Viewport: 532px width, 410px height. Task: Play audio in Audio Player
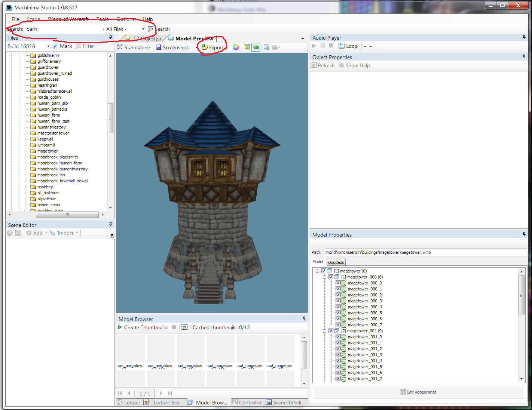point(314,46)
